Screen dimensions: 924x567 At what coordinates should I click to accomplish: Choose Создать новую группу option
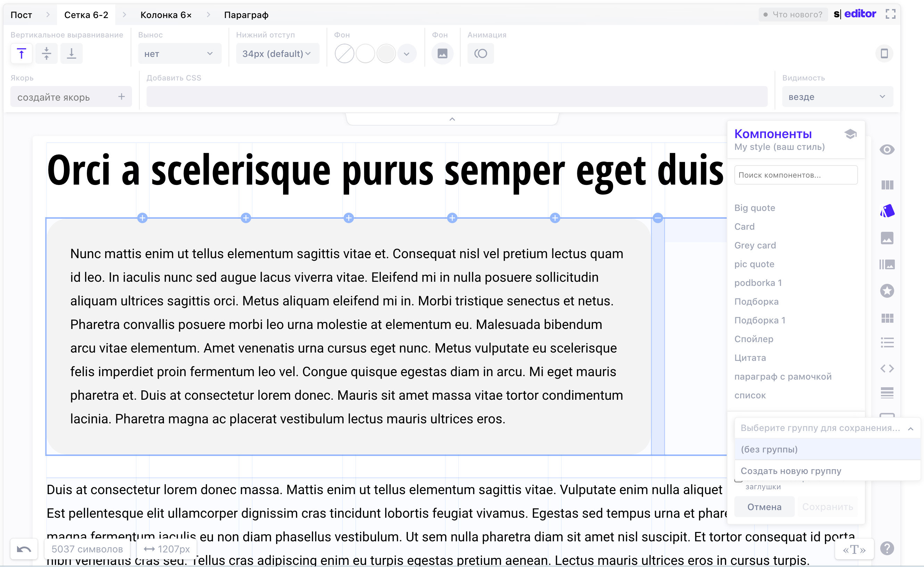point(791,471)
